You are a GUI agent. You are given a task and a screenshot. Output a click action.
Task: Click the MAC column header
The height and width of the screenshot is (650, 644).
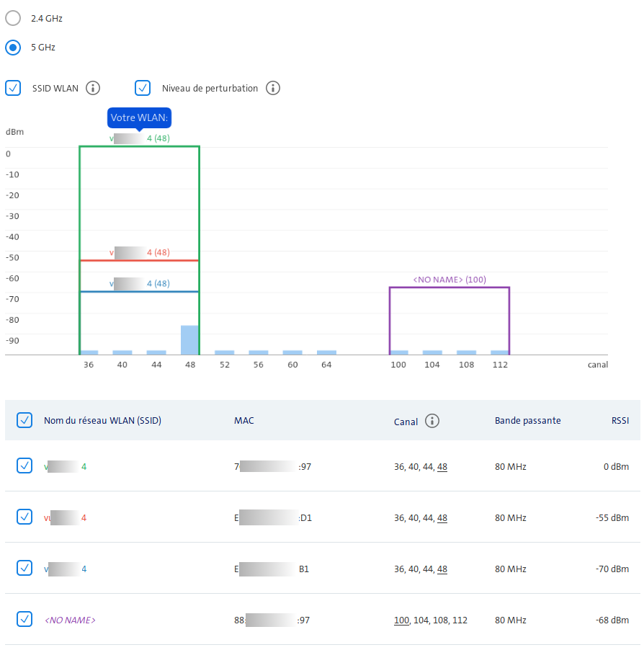click(243, 420)
